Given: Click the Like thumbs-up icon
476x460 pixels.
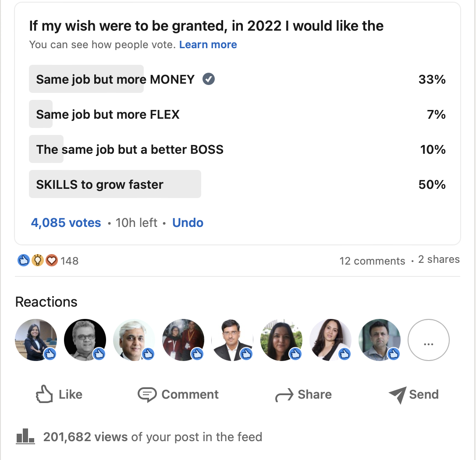Looking at the screenshot, I should pos(44,394).
